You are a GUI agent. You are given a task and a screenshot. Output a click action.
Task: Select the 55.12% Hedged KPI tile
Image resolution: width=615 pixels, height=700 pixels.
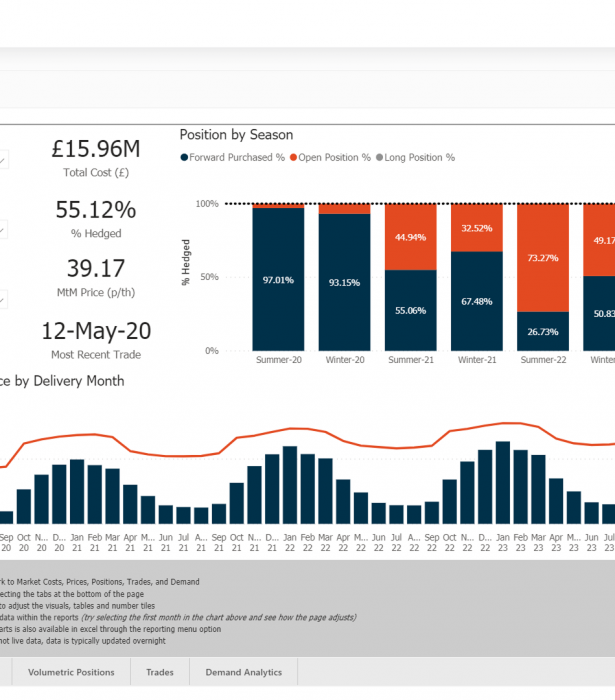click(96, 218)
